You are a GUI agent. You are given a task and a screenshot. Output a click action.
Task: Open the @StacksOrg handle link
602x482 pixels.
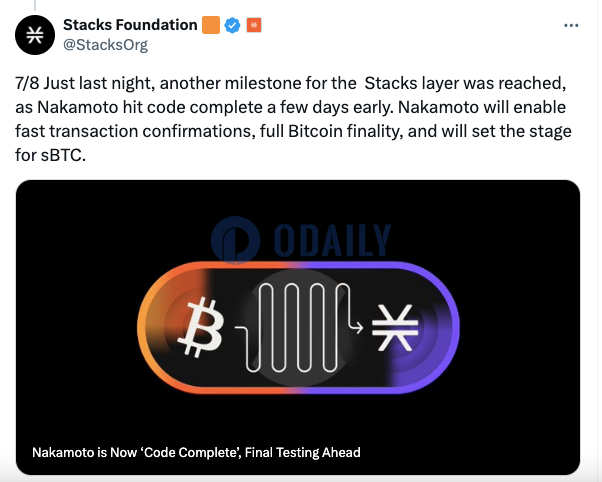pyautogui.click(x=105, y=45)
